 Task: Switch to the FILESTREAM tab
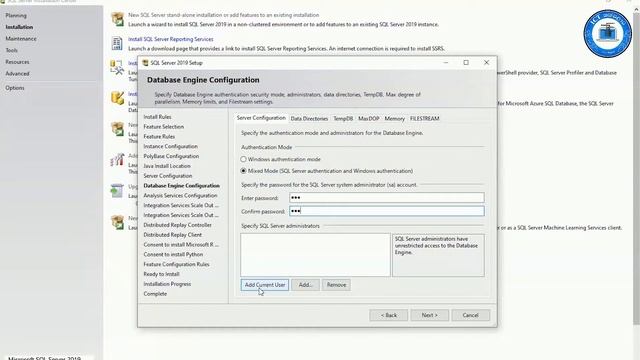424,118
